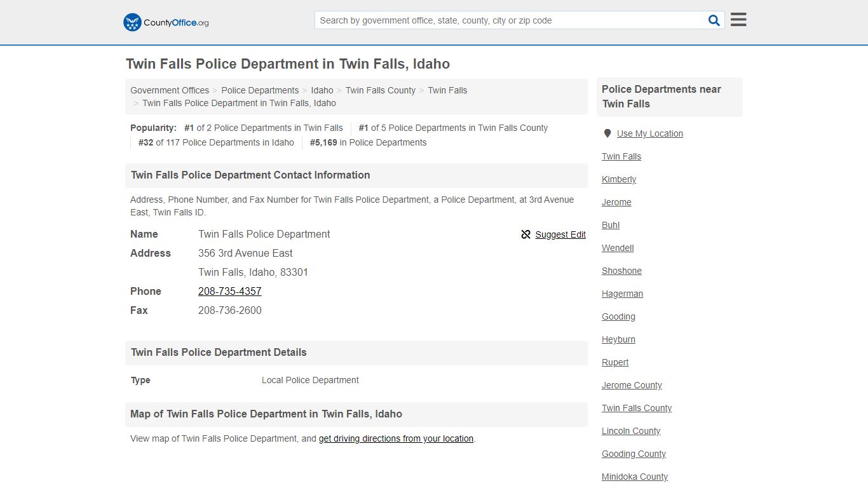
Task: Click Twin Falls, Idaho, 83301 text
Action: 253,272
